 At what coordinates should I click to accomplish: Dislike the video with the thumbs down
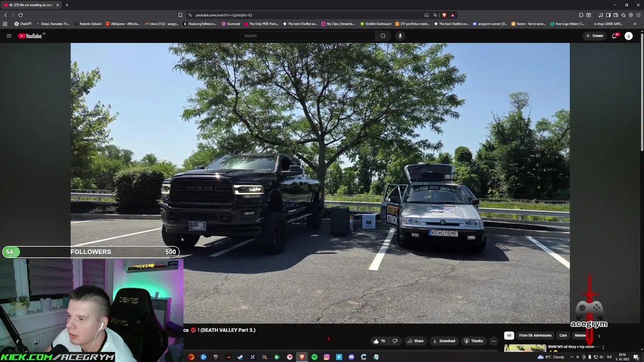pyautogui.click(x=395, y=341)
